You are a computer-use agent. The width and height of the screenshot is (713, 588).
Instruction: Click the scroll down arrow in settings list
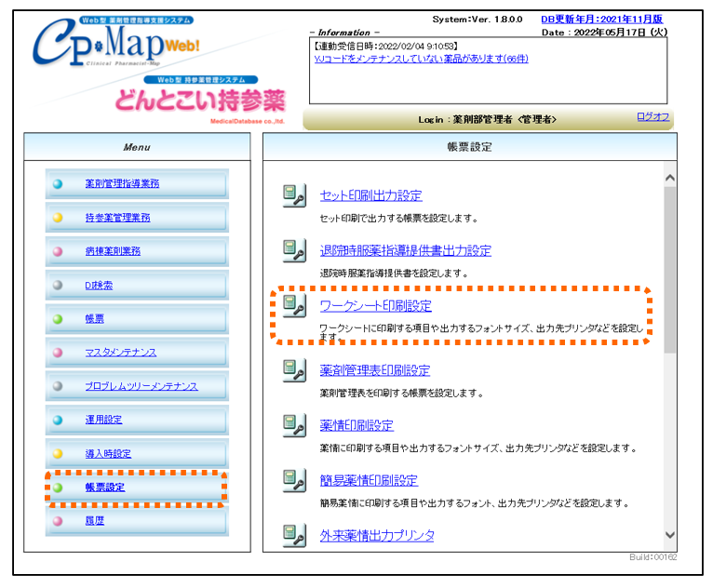click(669, 535)
